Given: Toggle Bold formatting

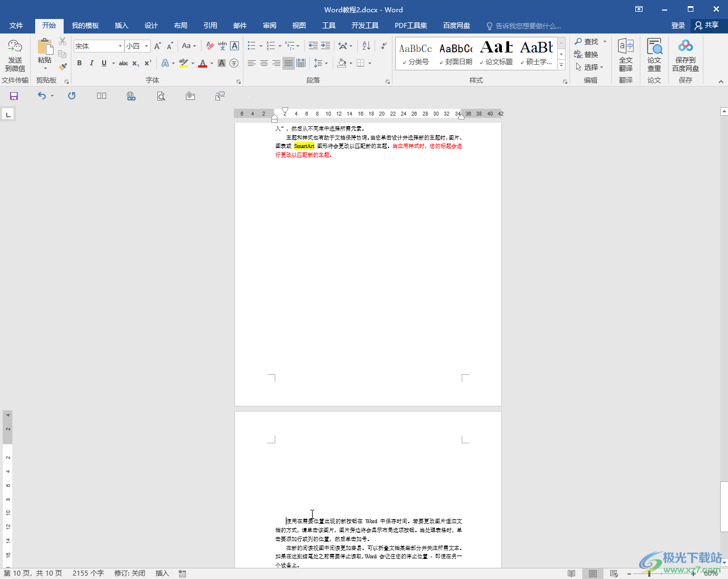Looking at the screenshot, I should (x=79, y=63).
